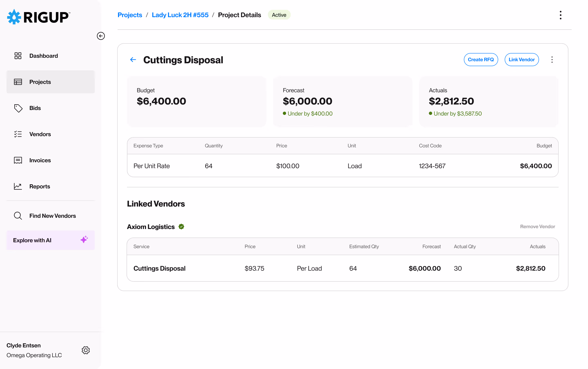Open settings via the gear icon
The width and height of the screenshot is (588, 369).
coord(86,350)
